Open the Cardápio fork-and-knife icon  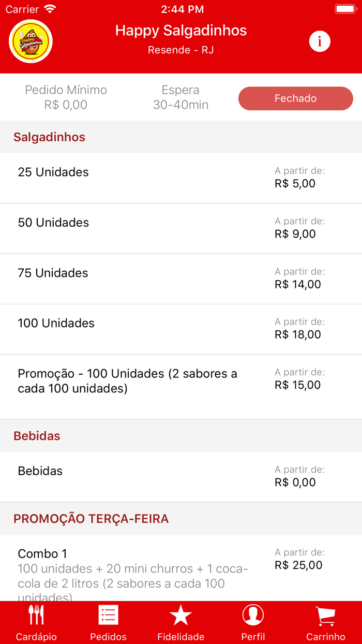coord(36,614)
